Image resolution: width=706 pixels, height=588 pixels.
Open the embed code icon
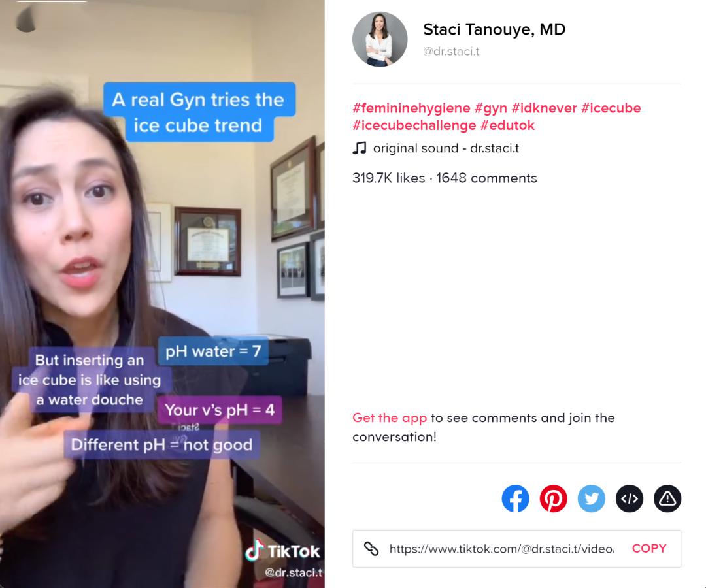point(629,498)
